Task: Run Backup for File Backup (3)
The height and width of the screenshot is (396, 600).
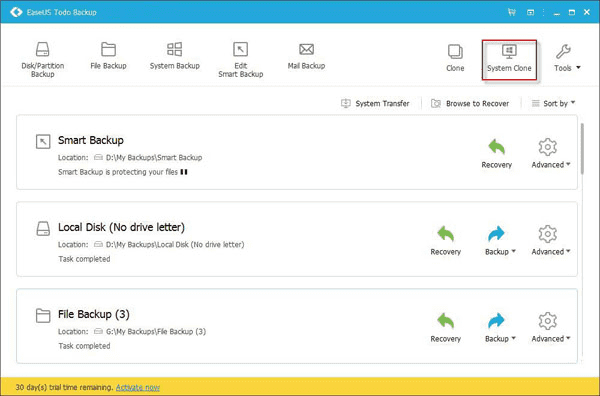Action: coord(500,328)
